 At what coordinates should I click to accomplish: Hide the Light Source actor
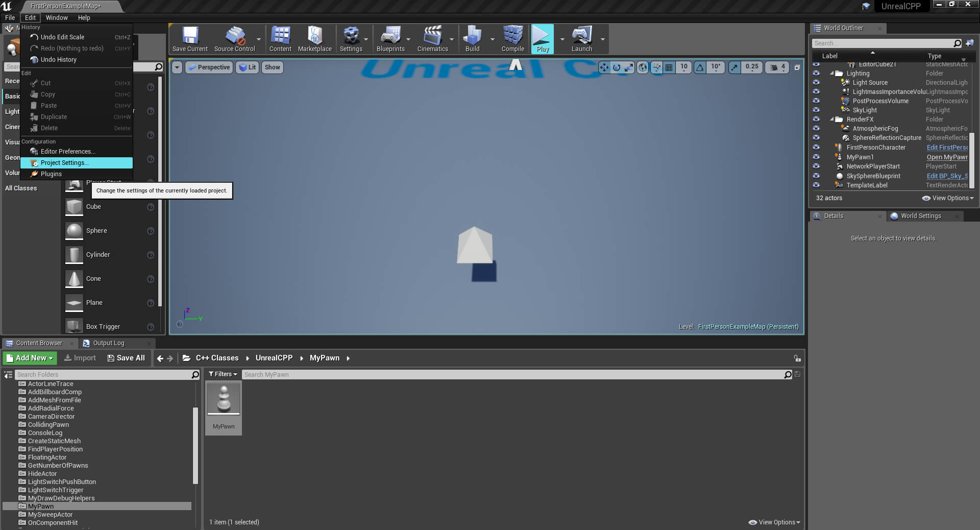point(816,83)
